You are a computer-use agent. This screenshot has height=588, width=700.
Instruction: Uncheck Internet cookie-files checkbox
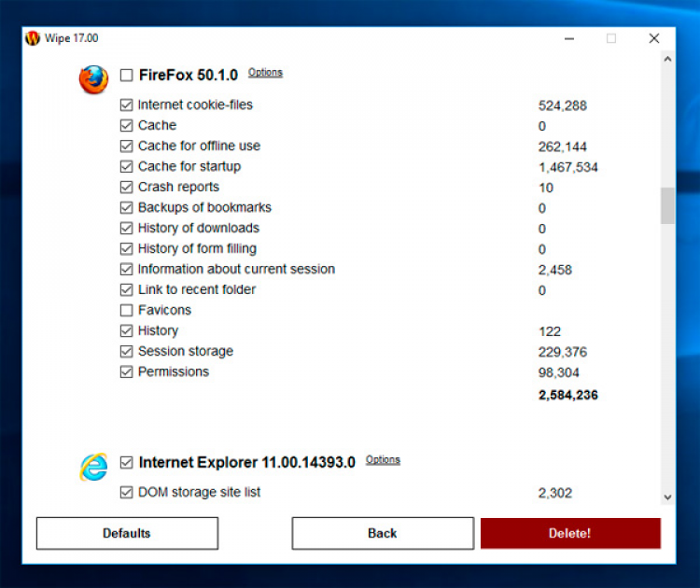[126, 105]
